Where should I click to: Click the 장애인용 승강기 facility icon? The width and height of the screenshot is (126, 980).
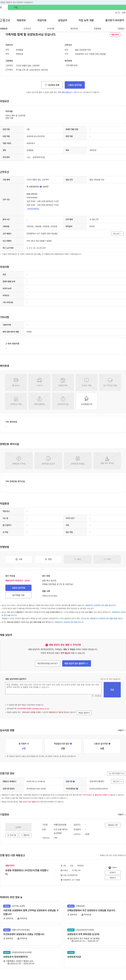pyautogui.click(x=48, y=460)
